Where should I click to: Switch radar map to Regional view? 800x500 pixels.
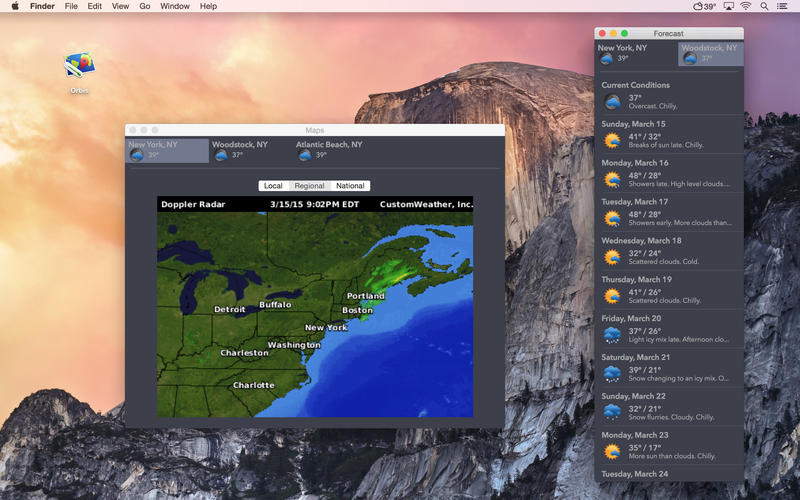click(x=309, y=186)
